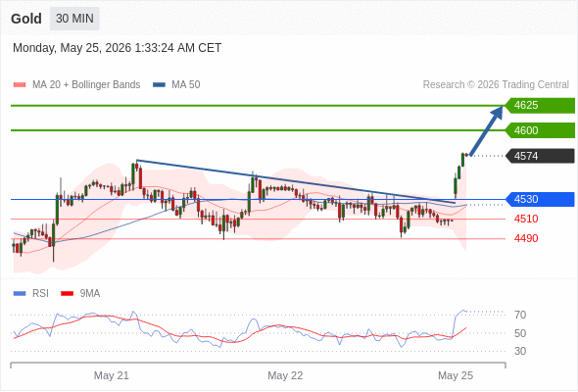Select the MA 20 + Bollinger Bands legend label
Viewport: 578px width, 392px height.
pos(86,85)
